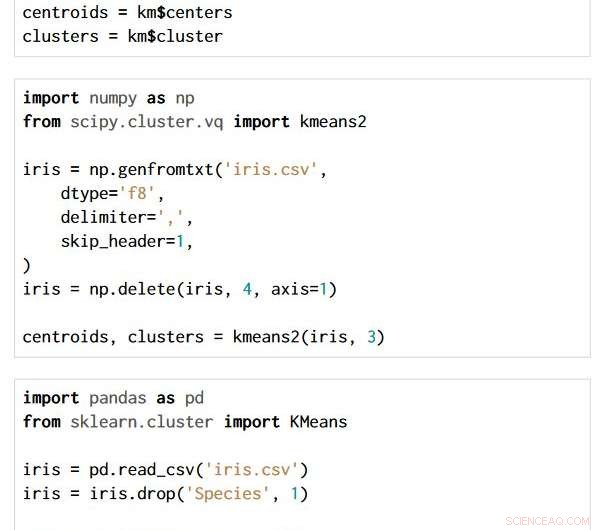
Task: Click the delimiter=',' argument line
Action: click(x=126, y=218)
